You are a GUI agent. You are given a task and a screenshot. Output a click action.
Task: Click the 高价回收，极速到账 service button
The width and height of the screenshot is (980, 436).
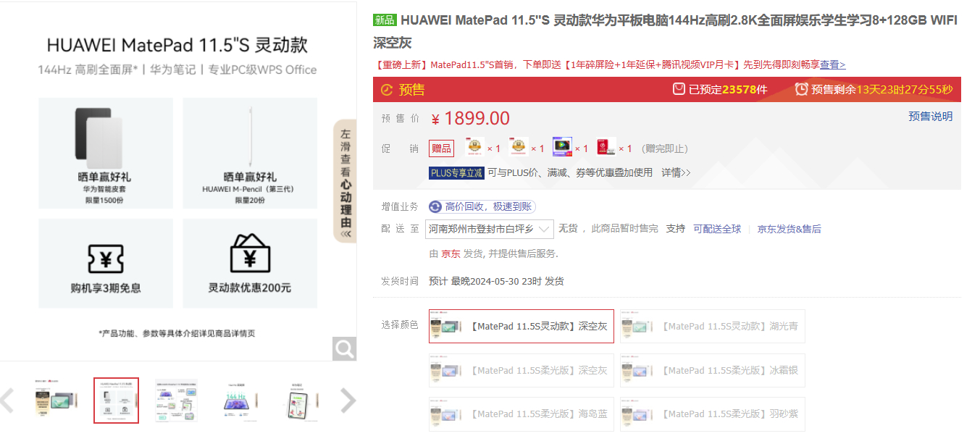(482, 207)
